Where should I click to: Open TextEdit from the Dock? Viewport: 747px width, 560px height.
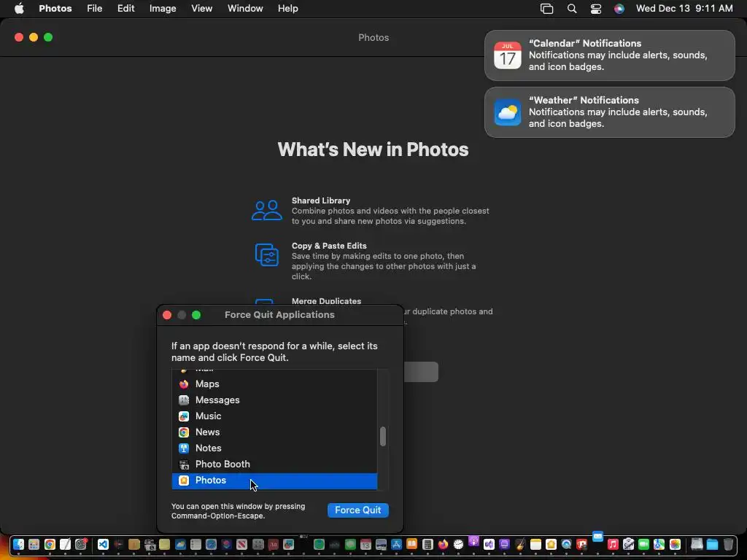(x=65, y=544)
